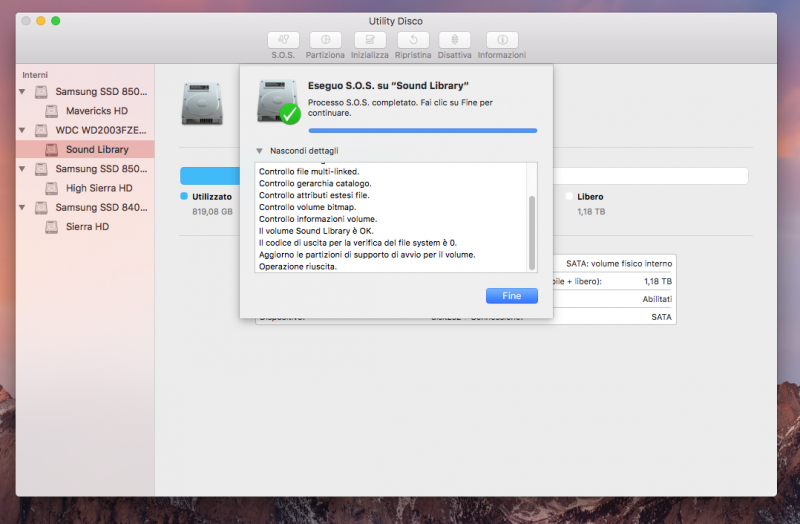
Task: Click the Informazioni info toolbar icon
Action: point(502,40)
